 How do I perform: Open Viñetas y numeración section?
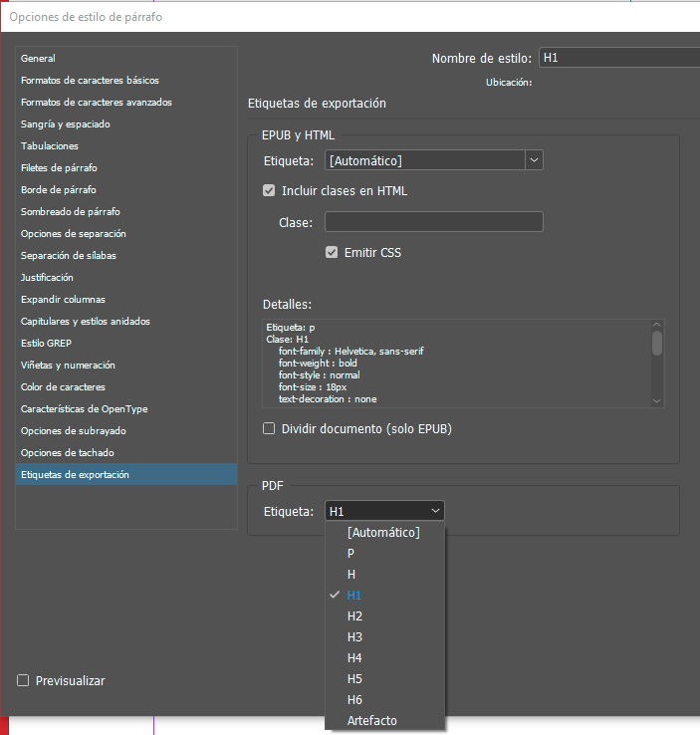[x=68, y=366]
